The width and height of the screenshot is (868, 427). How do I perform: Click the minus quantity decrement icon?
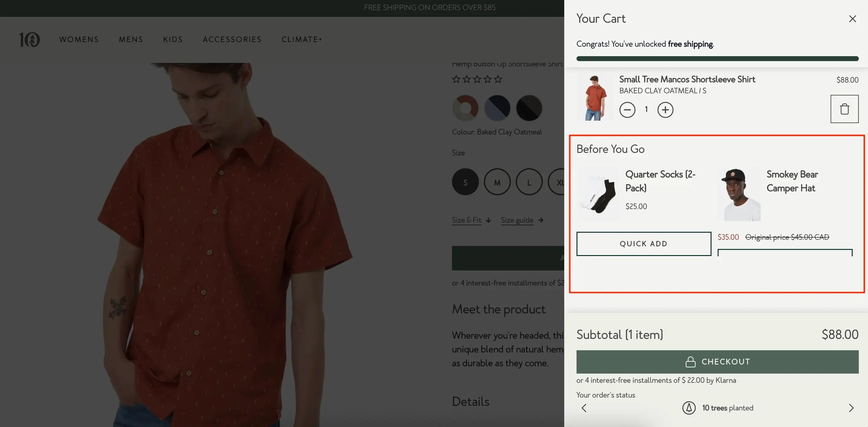pyautogui.click(x=628, y=109)
